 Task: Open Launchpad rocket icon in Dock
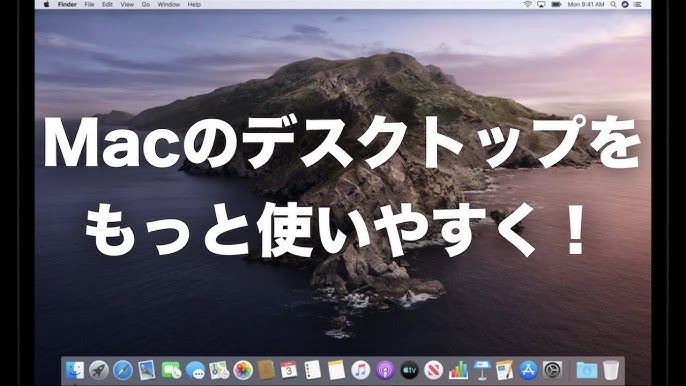(99, 371)
